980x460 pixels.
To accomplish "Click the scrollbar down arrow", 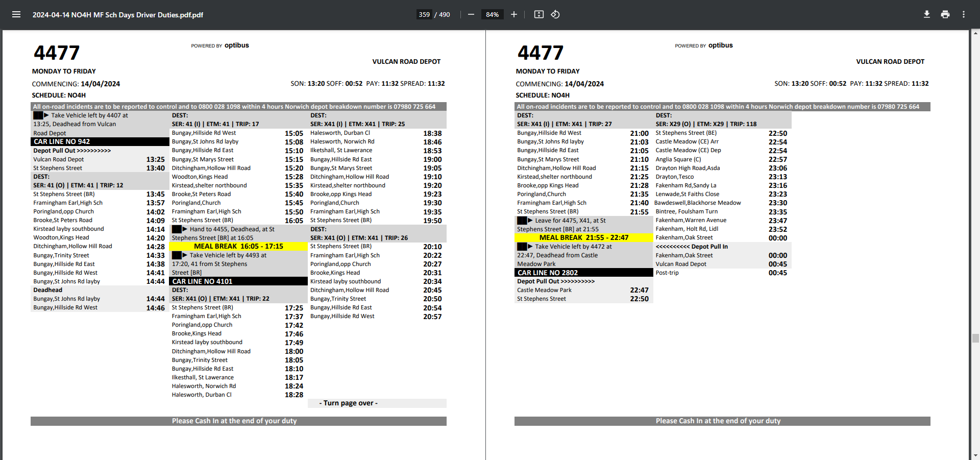I will [x=975, y=455].
